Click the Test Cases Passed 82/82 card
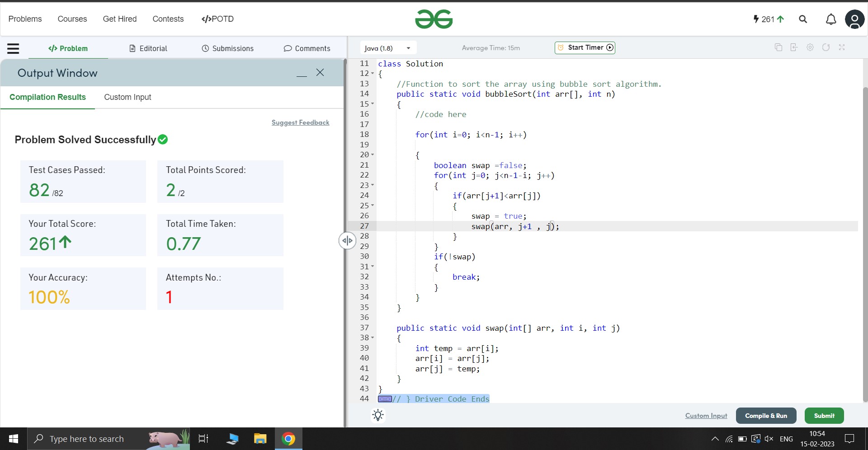The height and width of the screenshot is (450, 868). click(x=83, y=182)
